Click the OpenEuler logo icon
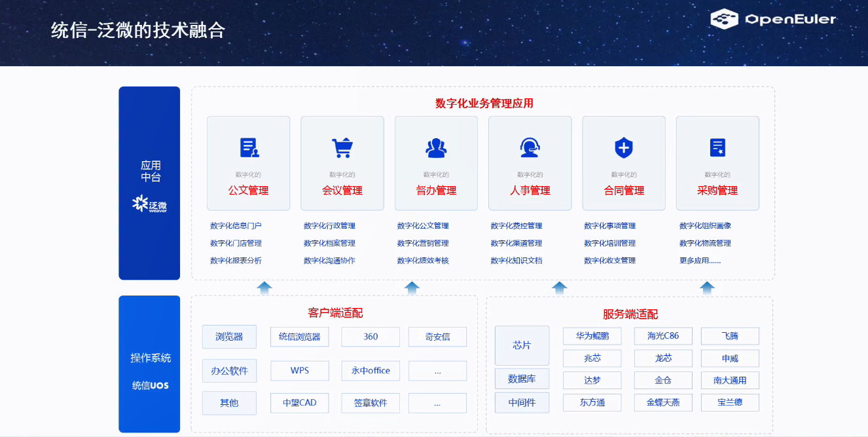Viewport: 868px width, 437px height. coord(725,20)
